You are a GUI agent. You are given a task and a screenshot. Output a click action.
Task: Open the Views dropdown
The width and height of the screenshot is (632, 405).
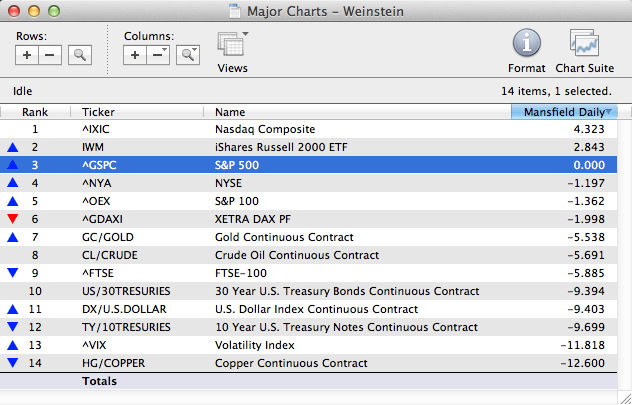(232, 46)
